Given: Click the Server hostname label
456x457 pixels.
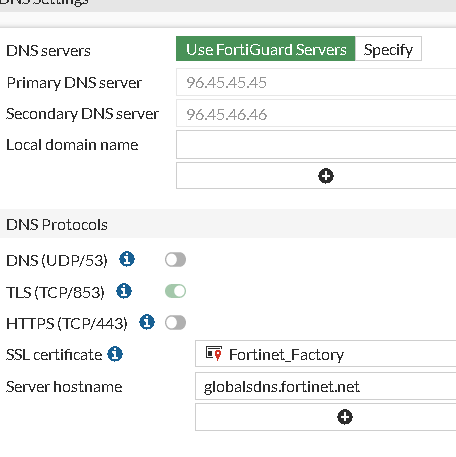Looking at the screenshot, I should coord(64,387).
